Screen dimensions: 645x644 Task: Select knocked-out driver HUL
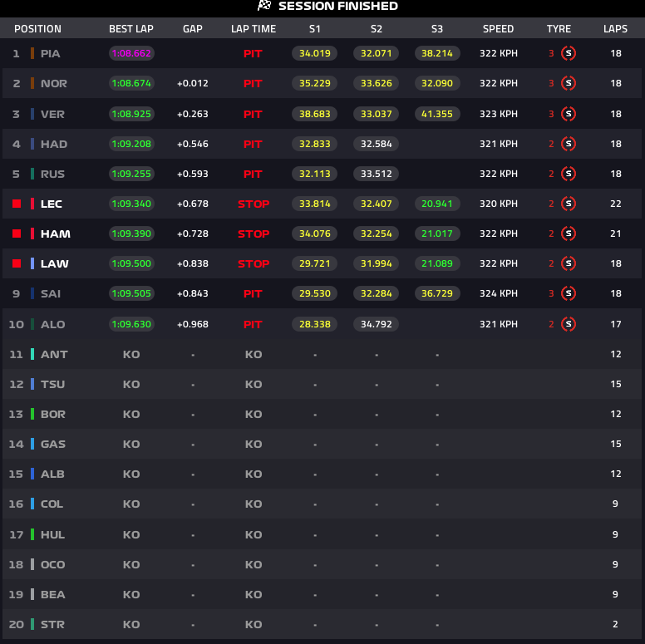click(52, 534)
